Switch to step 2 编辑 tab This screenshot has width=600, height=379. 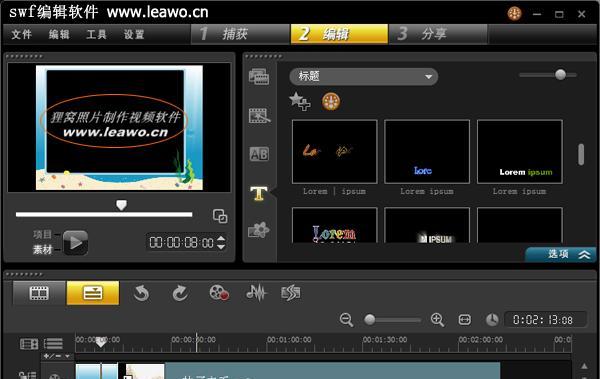click(x=339, y=34)
